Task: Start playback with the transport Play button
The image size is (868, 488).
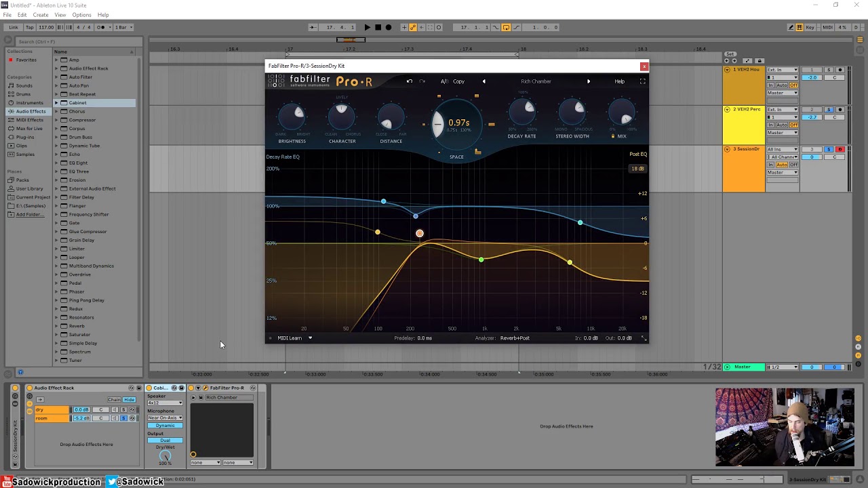Action: coord(367,27)
